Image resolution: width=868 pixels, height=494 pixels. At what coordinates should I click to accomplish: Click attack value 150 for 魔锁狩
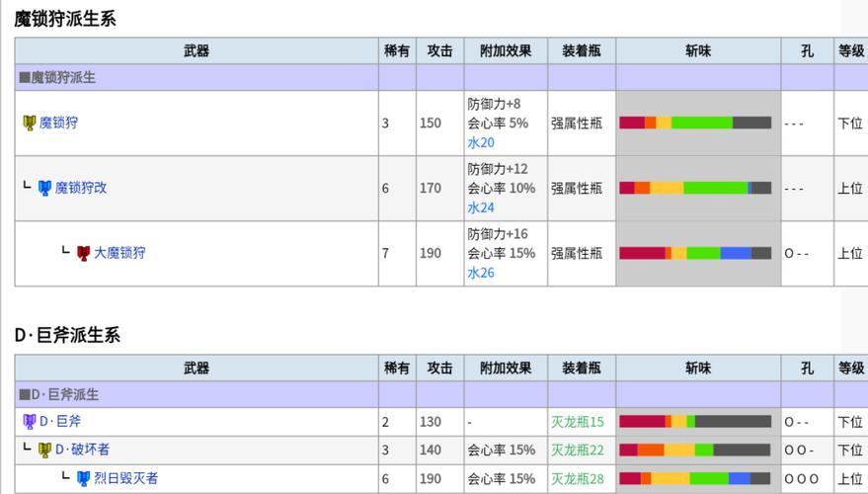coord(431,123)
